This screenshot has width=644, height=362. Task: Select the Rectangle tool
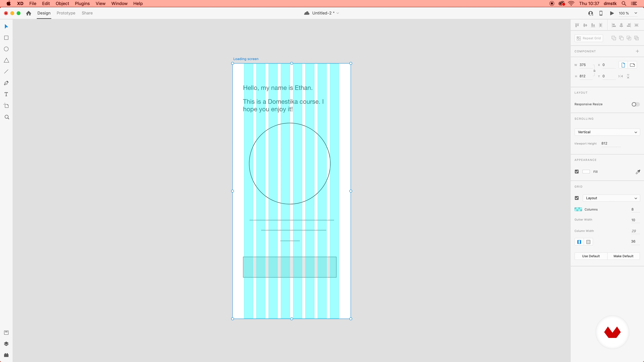point(6,38)
